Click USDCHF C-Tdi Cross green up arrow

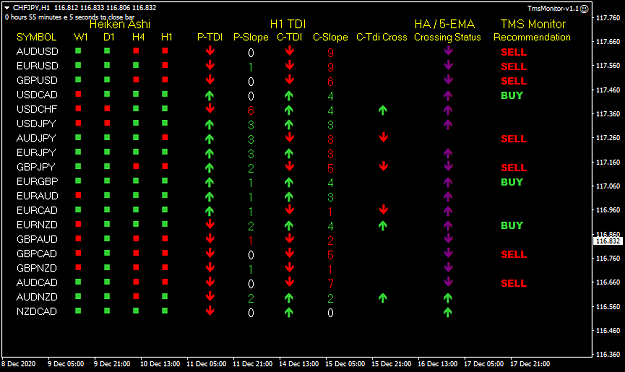click(383, 110)
